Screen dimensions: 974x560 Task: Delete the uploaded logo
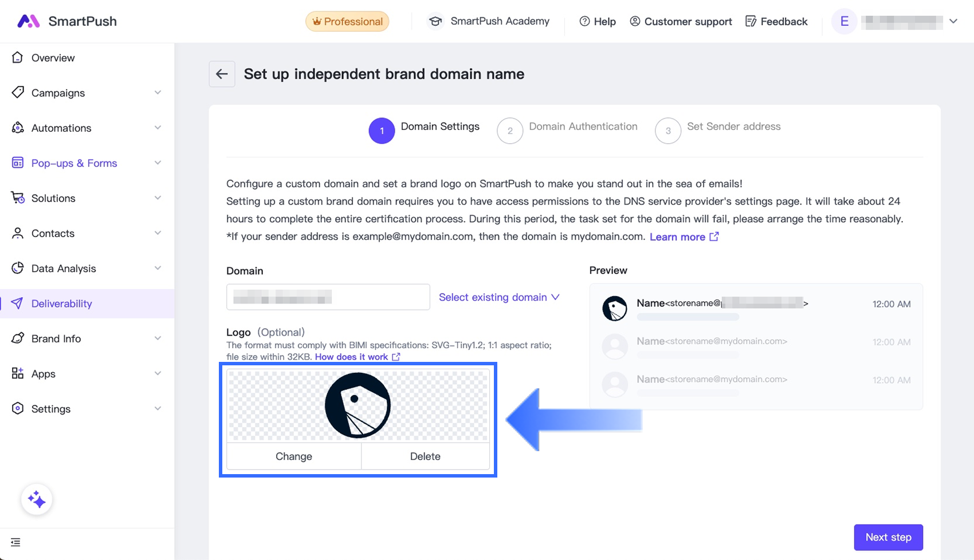click(x=425, y=456)
